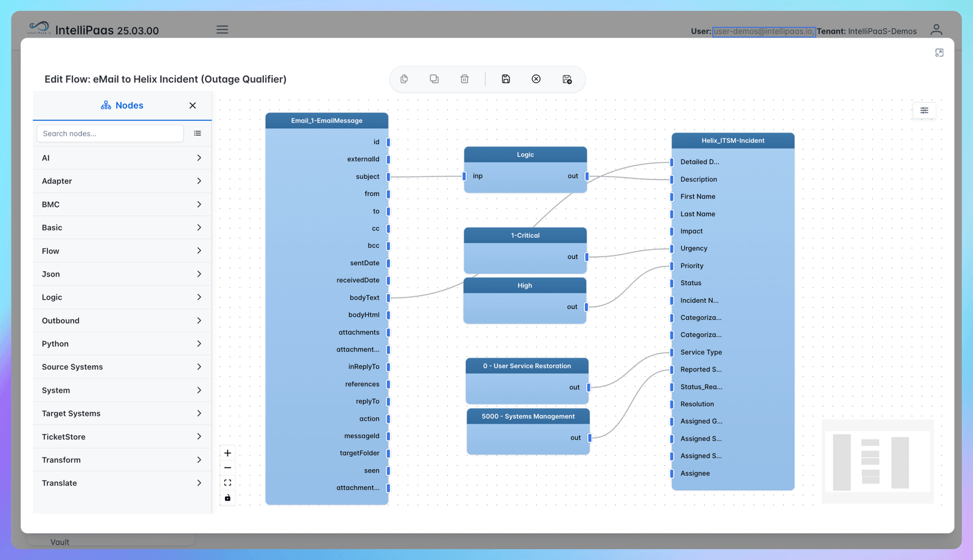Expand the Target Systems category
Image resolution: width=973 pixels, height=560 pixels.
coord(122,413)
